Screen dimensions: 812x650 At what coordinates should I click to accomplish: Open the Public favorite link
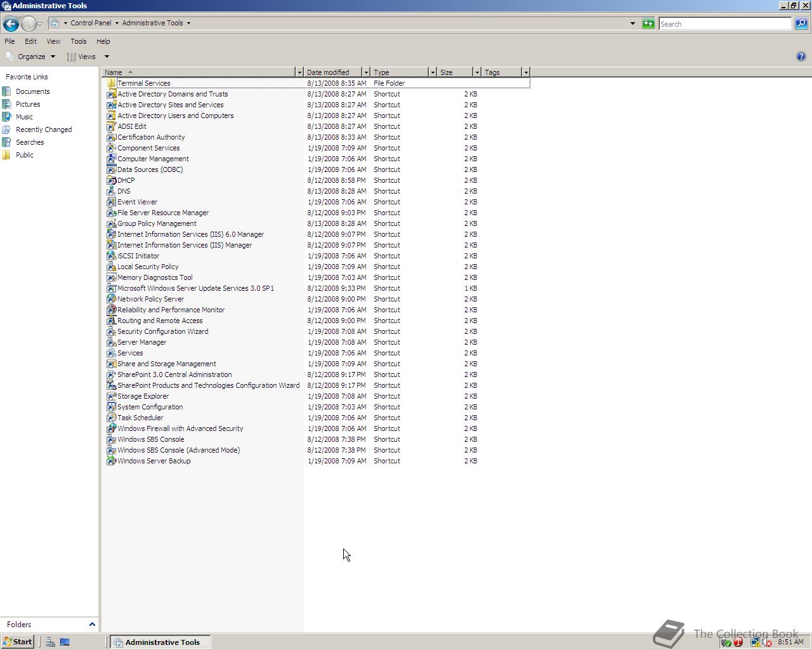pos(25,155)
